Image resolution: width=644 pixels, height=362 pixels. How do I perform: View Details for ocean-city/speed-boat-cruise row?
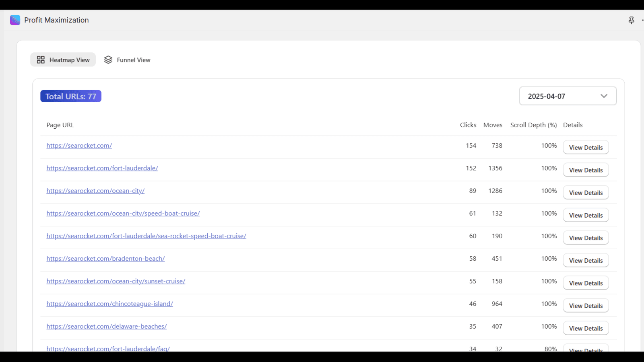pyautogui.click(x=586, y=215)
